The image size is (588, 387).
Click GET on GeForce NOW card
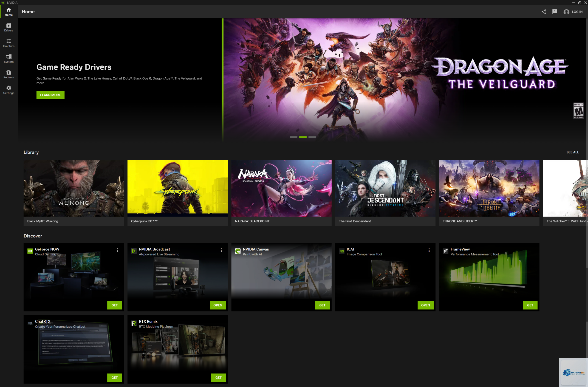(115, 305)
